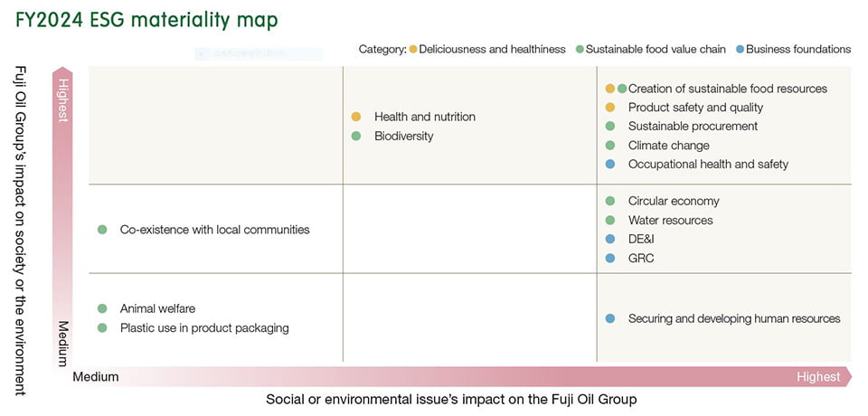This screenshot has height=416, width=868.
Task: Click the yellow dot beside Health and nutrition
Action: (x=356, y=117)
